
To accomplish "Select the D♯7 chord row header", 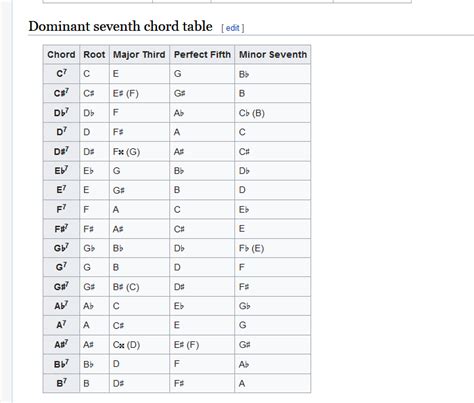I will pyautogui.click(x=61, y=151).
